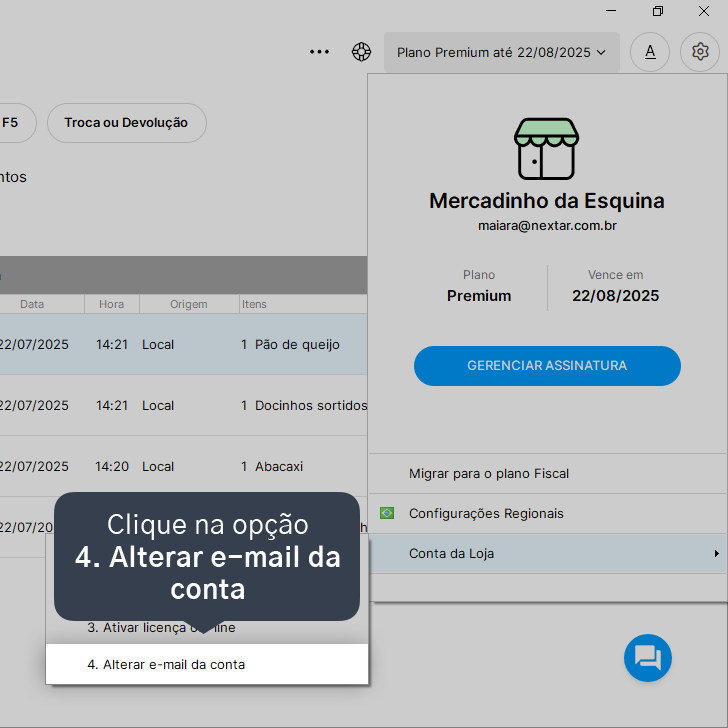Close the application window
728x728 pixels.
point(704,11)
